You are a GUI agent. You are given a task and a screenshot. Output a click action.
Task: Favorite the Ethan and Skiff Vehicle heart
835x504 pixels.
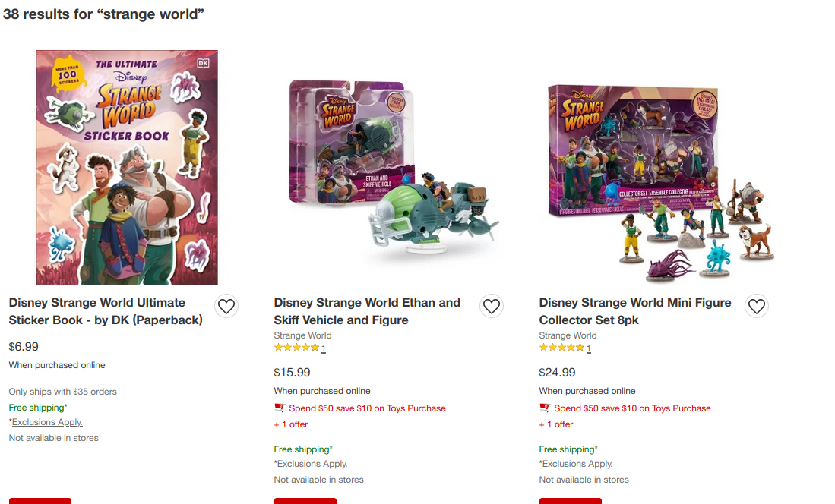pyautogui.click(x=492, y=306)
